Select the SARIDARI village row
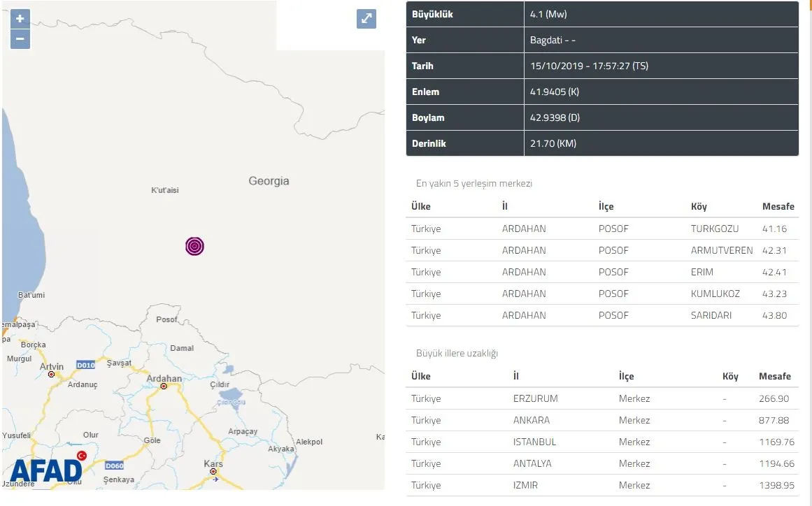 coord(601,315)
